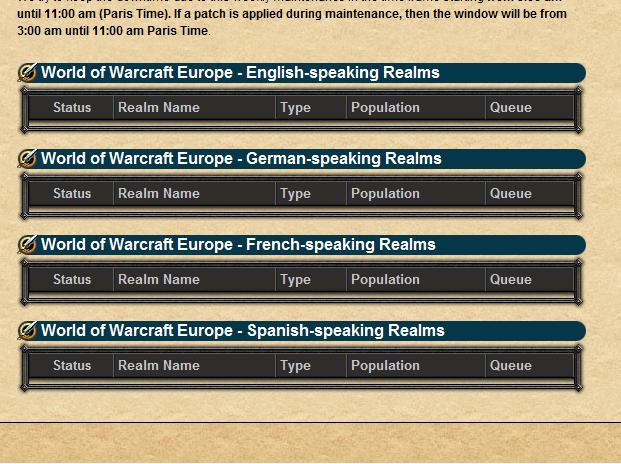
Task: Sort English realms by Population
Action: [385, 107]
